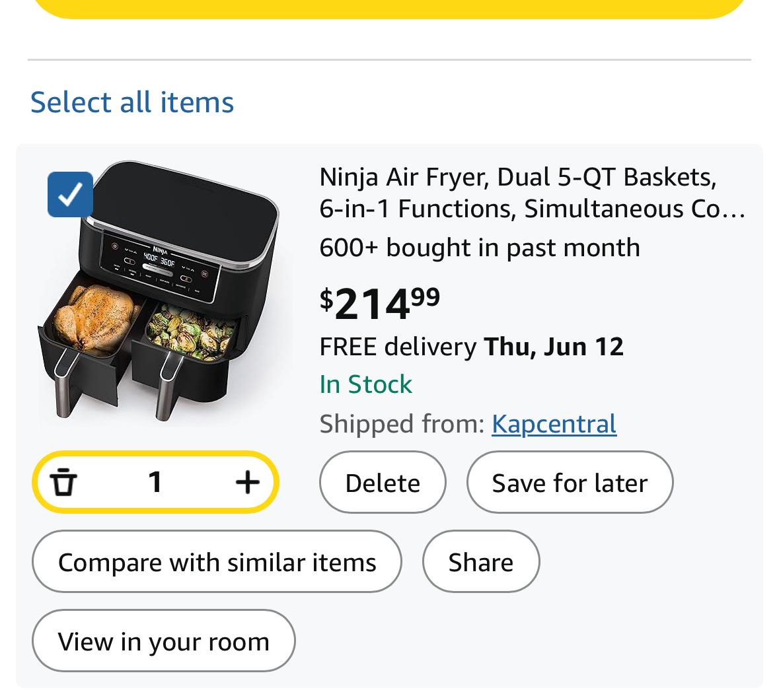Open the Ninja Air Fryer product title
The image size is (779, 700).
(x=532, y=193)
